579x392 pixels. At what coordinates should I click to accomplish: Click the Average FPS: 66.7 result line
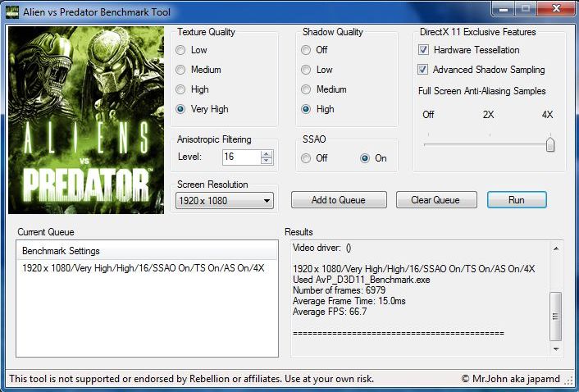click(330, 312)
